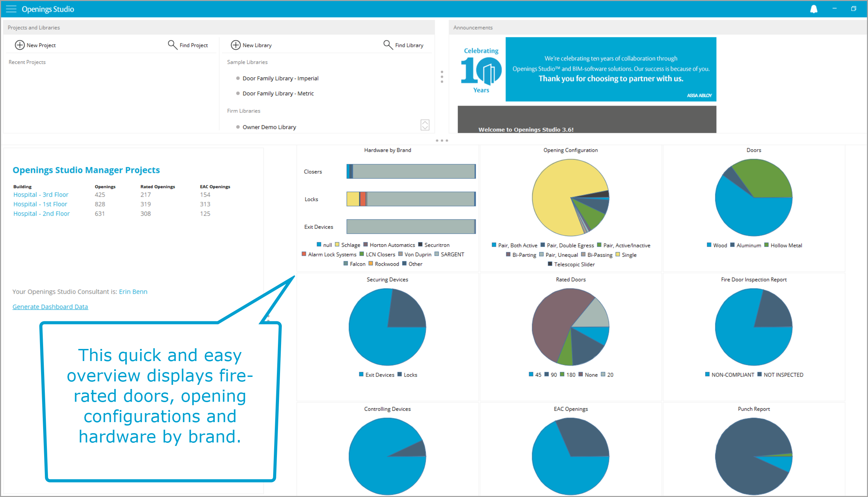This screenshot has height=497, width=868.
Task: Open the hamburger navigation menu
Action: click(11, 9)
